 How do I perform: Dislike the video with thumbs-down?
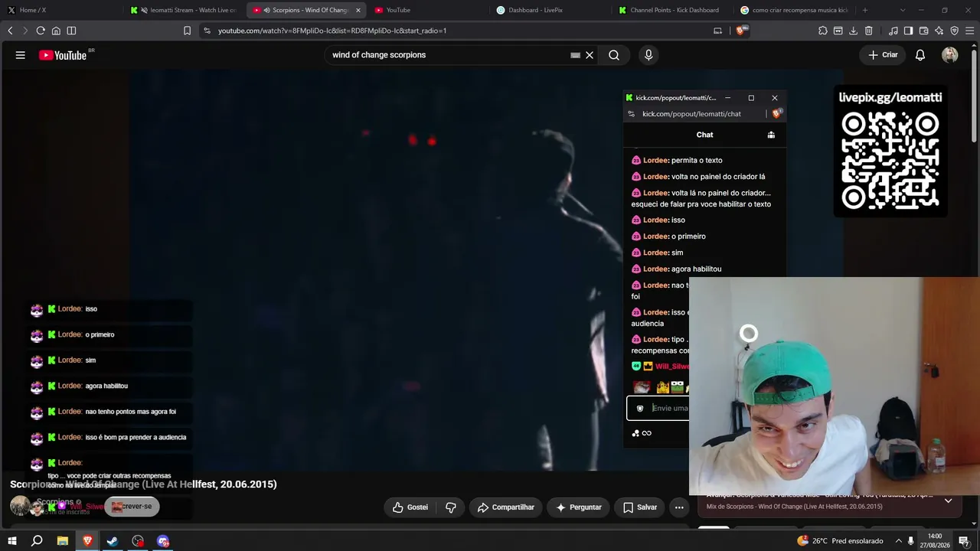451,507
